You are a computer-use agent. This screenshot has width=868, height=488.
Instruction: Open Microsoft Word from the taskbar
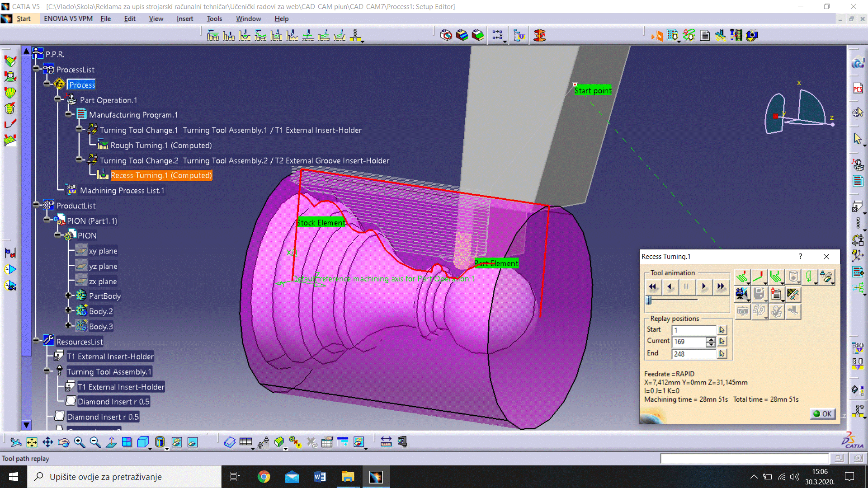tap(320, 477)
